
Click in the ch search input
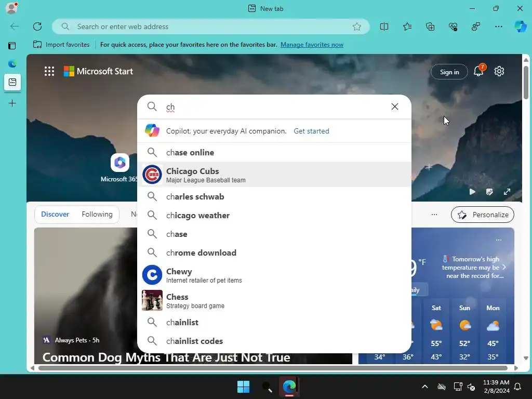pos(275,107)
